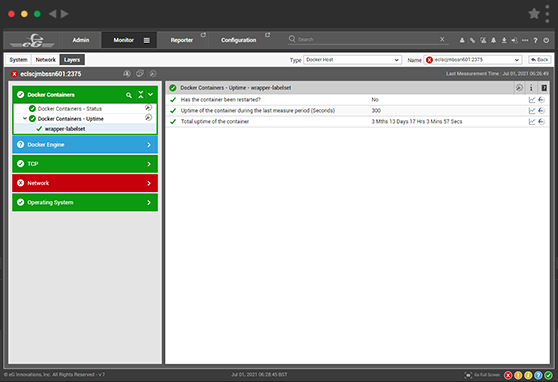Screen dimensions: 558x382
Task: Open help question mark icon
Action: tap(535, 40)
